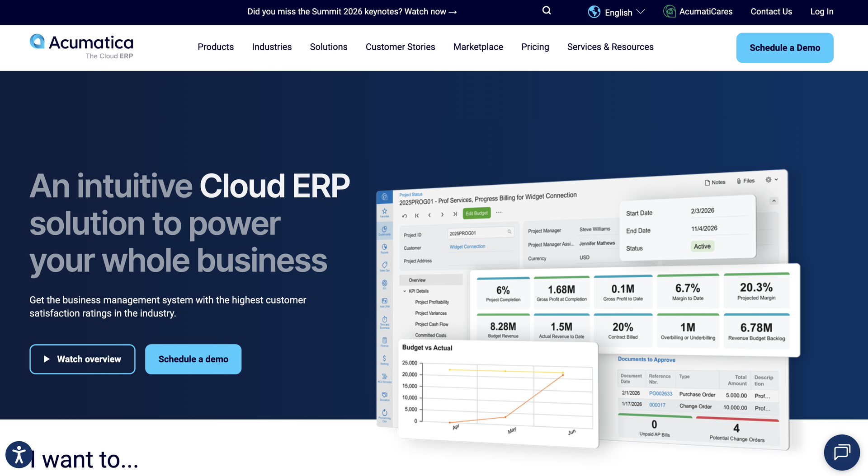Click the Marketplace nav link
Viewport: 868px width, 476px height.
click(x=478, y=47)
